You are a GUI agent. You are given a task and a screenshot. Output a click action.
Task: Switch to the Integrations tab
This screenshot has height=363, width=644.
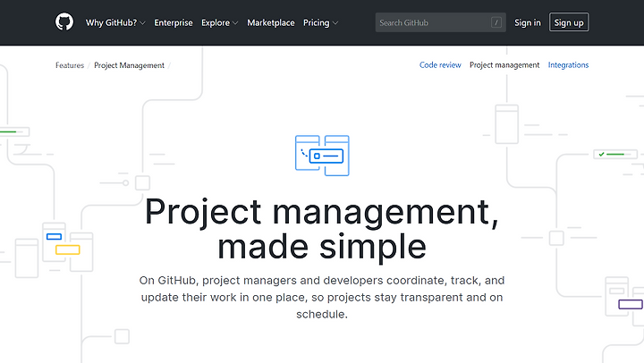pyautogui.click(x=568, y=65)
